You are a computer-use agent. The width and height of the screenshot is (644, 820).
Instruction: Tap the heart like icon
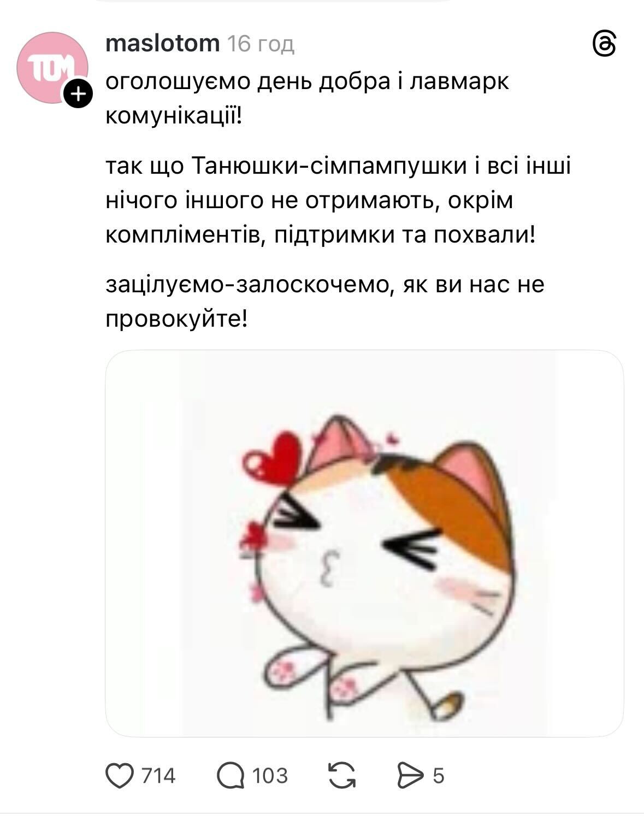coord(119,776)
